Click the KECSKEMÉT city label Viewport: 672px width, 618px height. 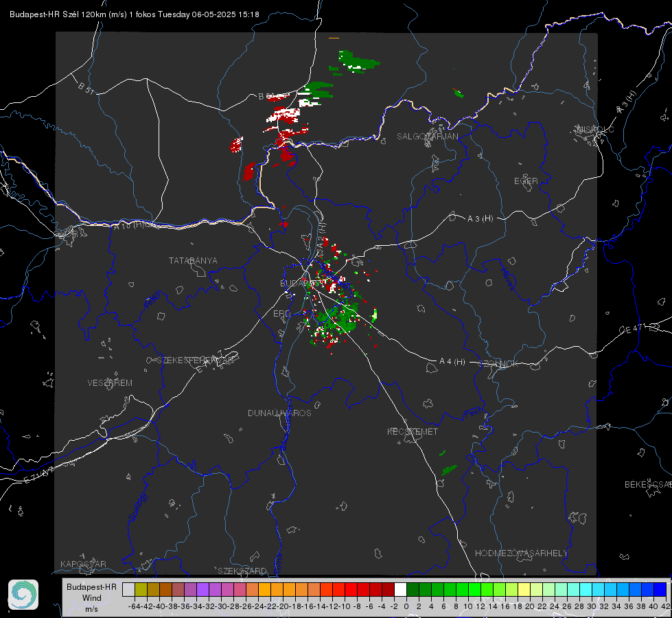(413, 431)
